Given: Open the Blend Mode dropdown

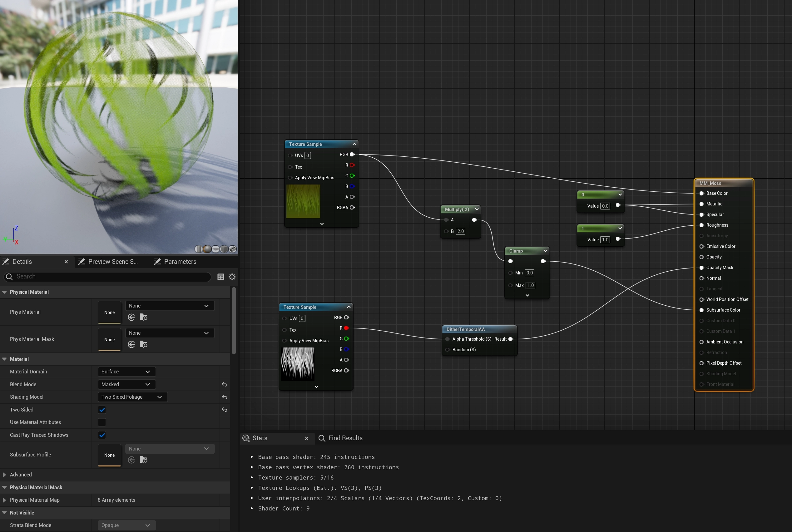Looking at the screenshot, I should pyautogui.click(x=126, y=384).
